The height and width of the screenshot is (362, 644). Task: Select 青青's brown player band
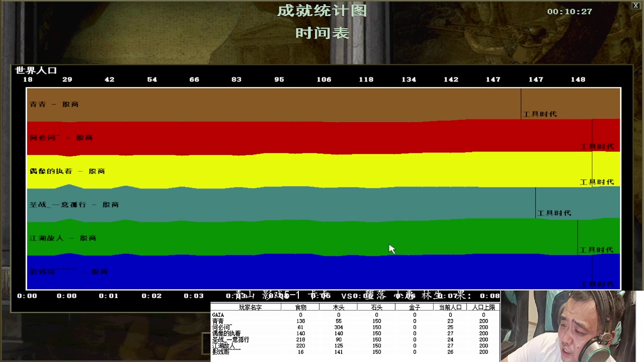(x=201, y=103)
